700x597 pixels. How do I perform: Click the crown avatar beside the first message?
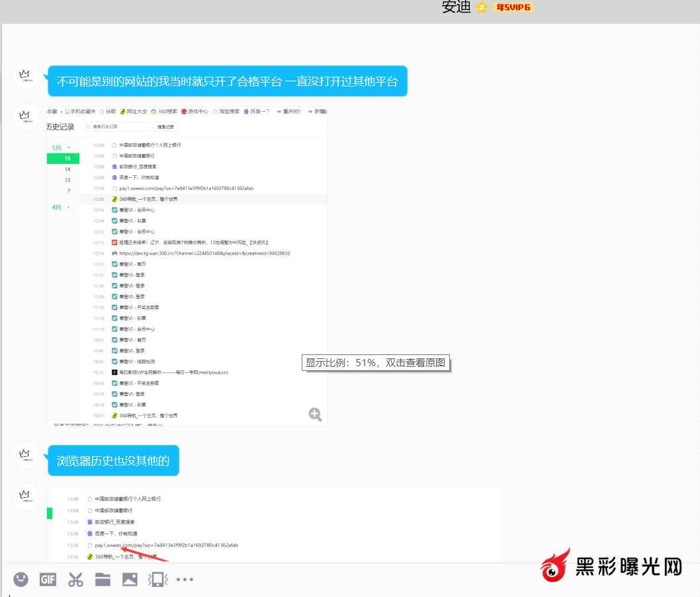[x=25, y=75]
